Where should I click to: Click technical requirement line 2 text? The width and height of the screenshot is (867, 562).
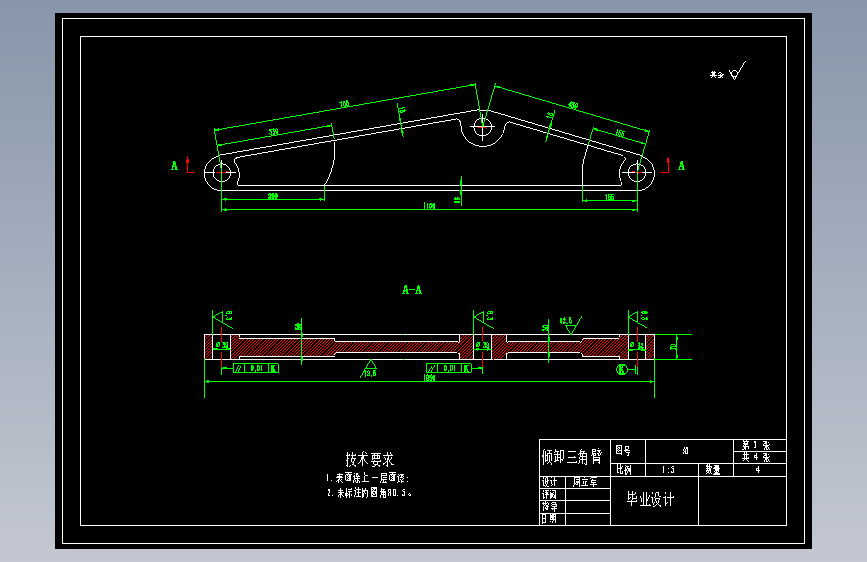pyautogui.click(x=369, y=492)
